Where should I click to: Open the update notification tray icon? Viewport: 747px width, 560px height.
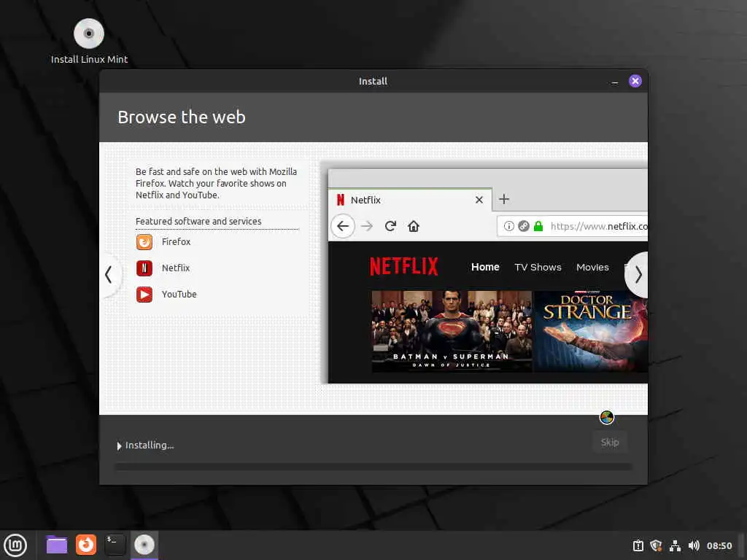(638, 545)
